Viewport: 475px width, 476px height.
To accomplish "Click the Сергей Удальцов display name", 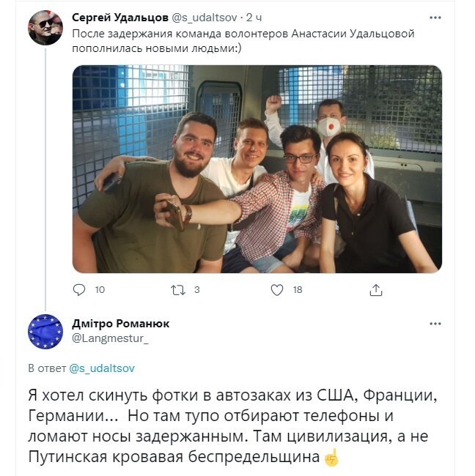I will coord(120,18).
